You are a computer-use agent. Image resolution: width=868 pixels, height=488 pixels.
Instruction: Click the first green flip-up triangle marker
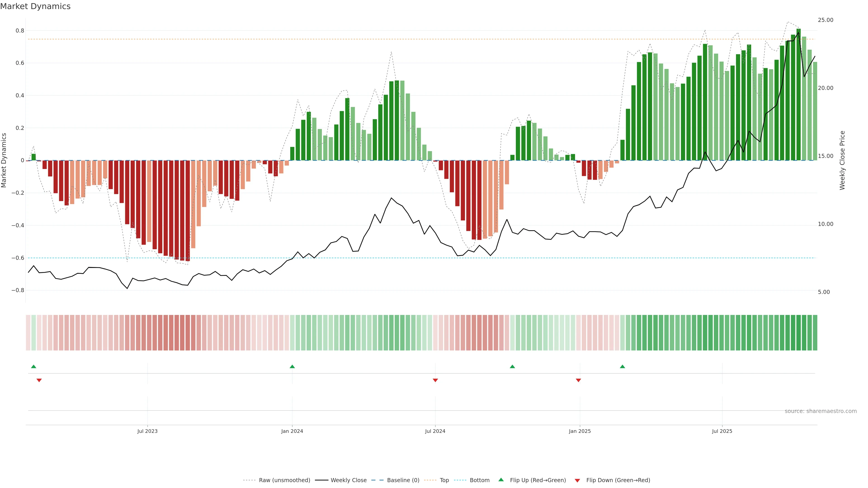point(33,366)
